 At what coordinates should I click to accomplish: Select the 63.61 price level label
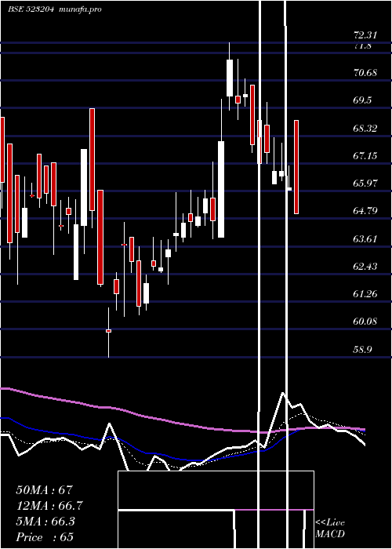point(365,238)
